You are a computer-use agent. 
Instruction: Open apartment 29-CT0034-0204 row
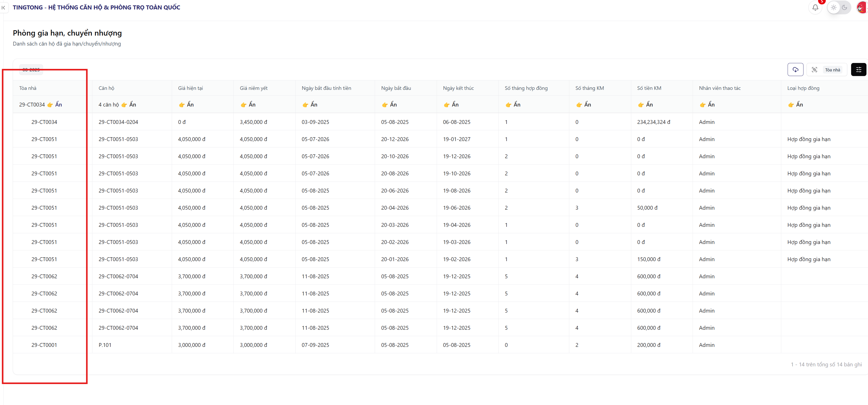tap(118, 122)
